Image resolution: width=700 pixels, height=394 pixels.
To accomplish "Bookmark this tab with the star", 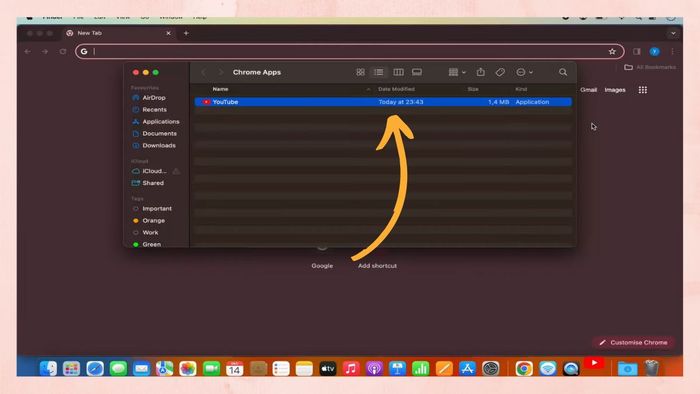I will pyautogui.click(x=612, y=52).
